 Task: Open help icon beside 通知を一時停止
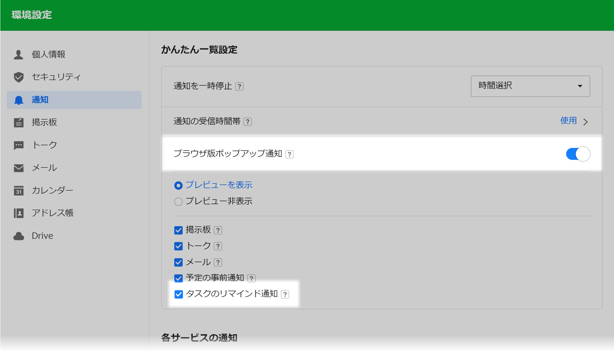pyautogui.click(x=239, y=86)
